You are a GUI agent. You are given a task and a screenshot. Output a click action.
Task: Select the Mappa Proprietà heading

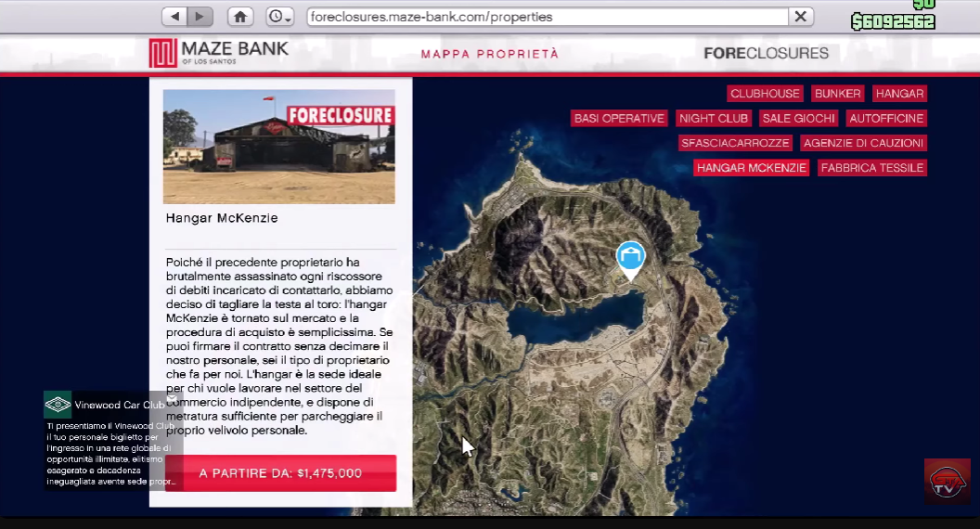490,55
